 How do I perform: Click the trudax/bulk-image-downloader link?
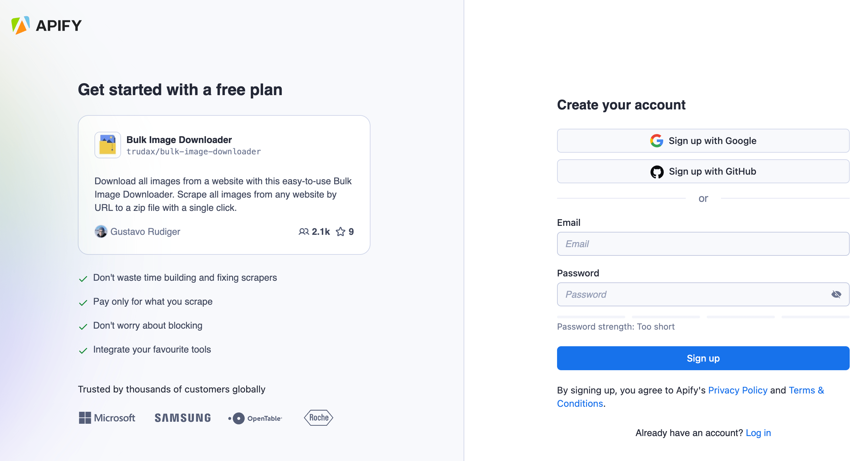[x=194, y=152]
